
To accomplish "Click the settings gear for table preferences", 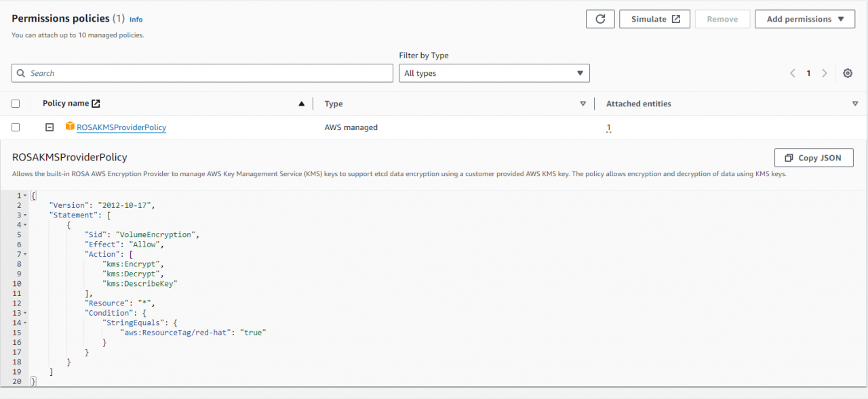I will [848, 72].
